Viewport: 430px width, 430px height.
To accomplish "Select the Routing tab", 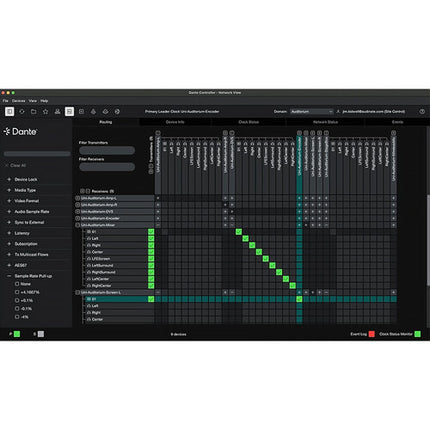I will point(106,122).
